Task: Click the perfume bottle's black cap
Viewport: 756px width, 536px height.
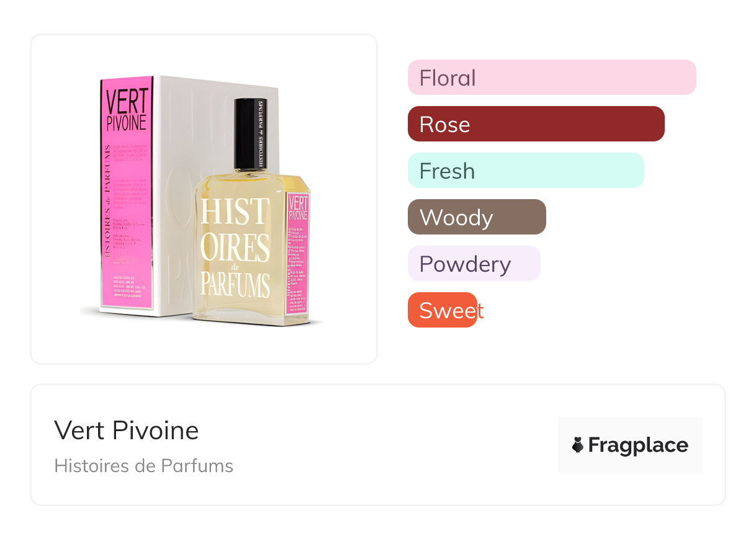Action: [251, 134]
